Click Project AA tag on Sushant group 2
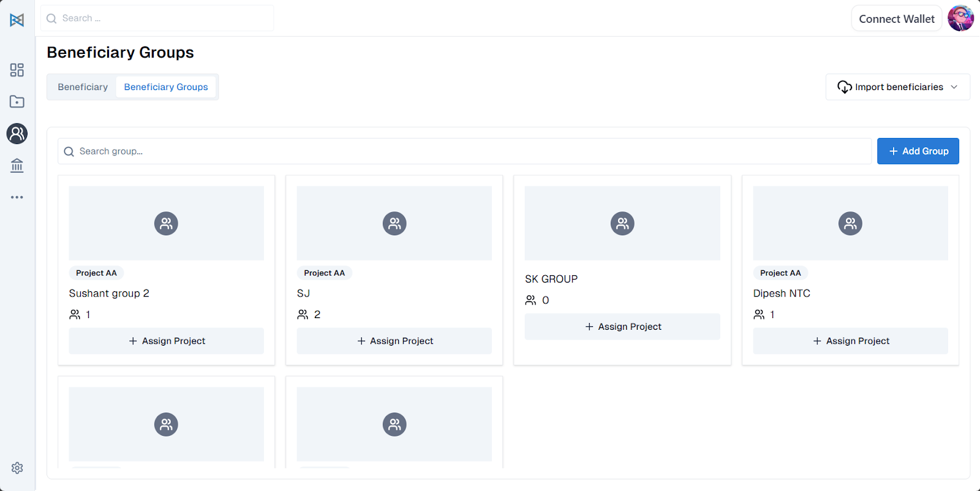Screen dimensions: 980x491 coord(96,273)
